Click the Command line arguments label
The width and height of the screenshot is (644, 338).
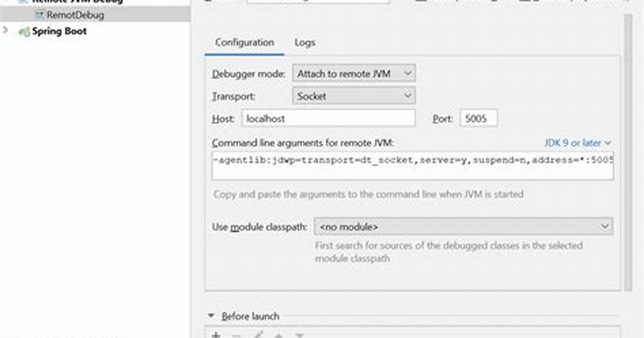click(303, 143)
